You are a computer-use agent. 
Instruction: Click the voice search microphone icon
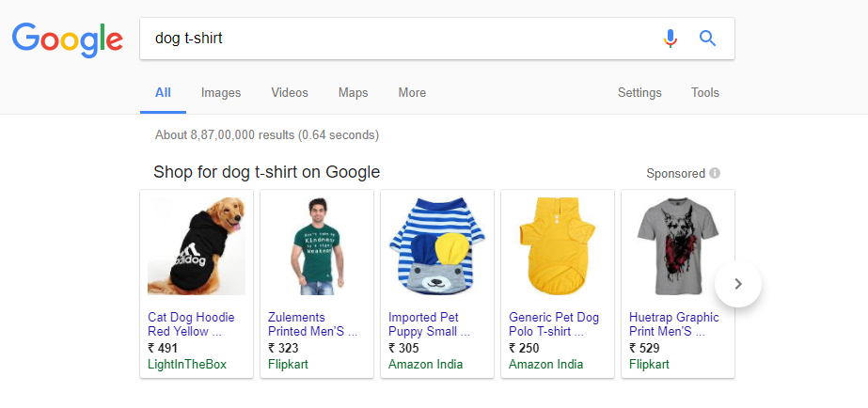(x=670, y=39)
